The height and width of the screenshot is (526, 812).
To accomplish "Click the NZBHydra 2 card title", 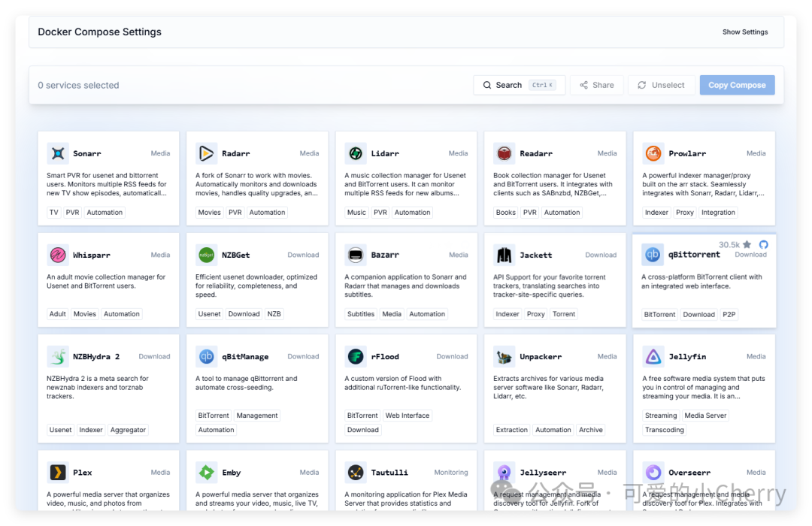I will click(x=96, y=357).
